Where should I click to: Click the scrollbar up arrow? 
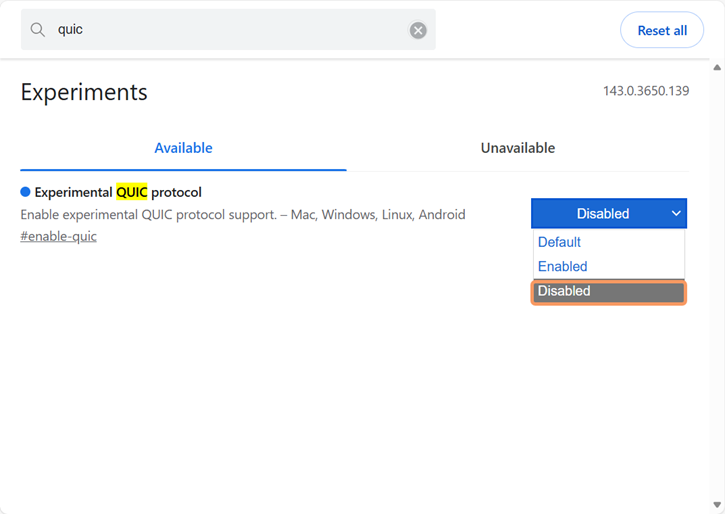coord(717,68)
